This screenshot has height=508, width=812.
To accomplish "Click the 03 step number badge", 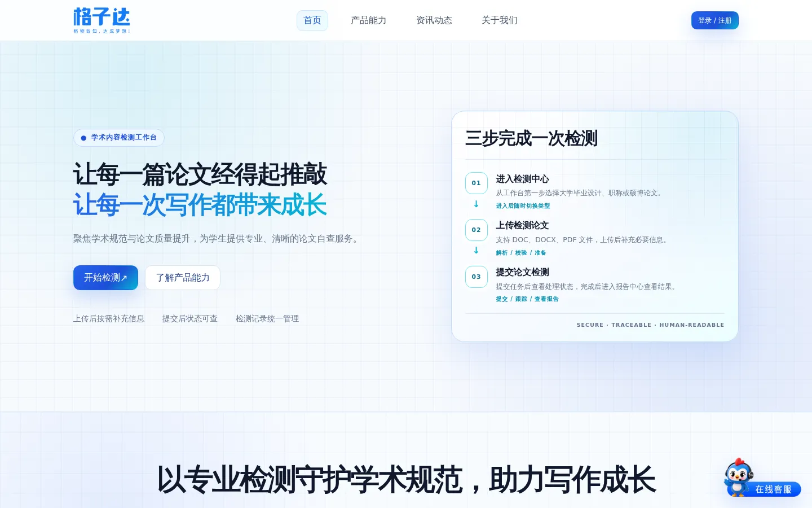I will (476, 277).
